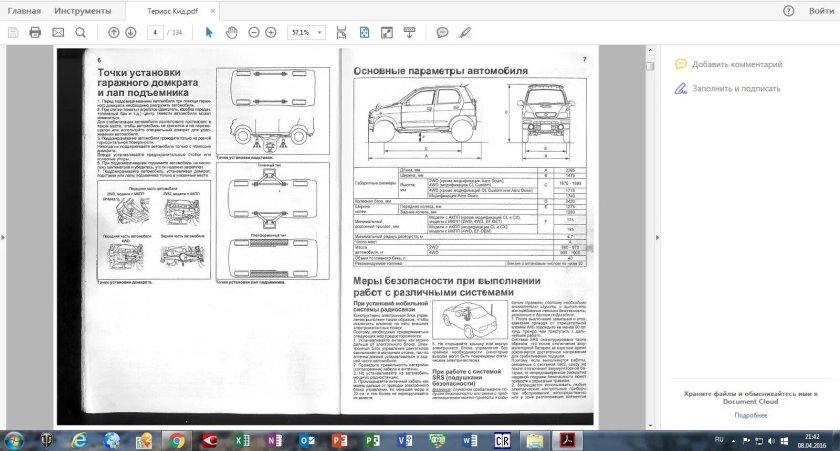Viewport: 840px width, 451px height.
Task: Zoom out with the minus button
Action: coord(253,32)
